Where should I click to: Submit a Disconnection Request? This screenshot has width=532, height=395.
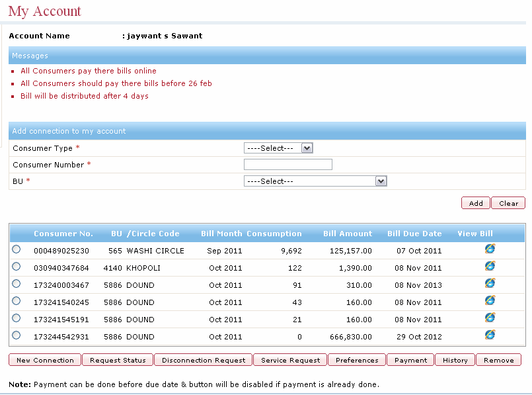pyautogui.click(x=203, y=360)
